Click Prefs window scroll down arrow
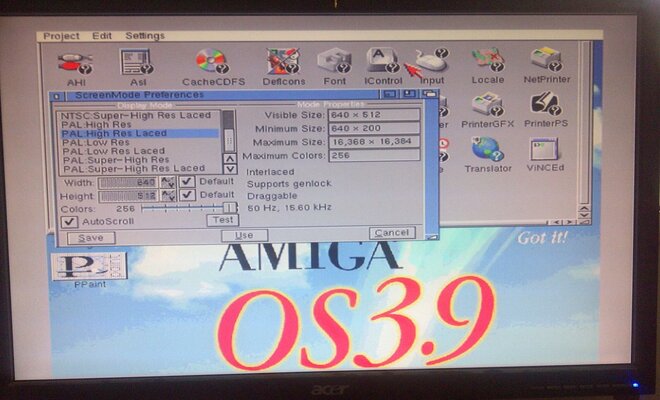This screenshot has height=400, width=660. pos(584,216)
